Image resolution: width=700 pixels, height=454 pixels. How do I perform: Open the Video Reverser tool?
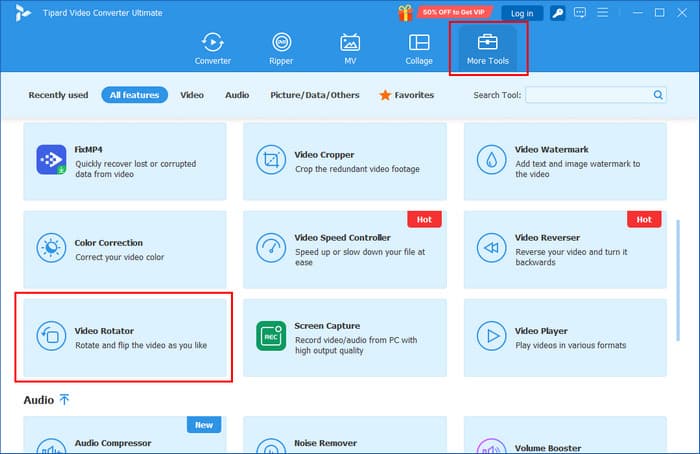coord(565,249)
